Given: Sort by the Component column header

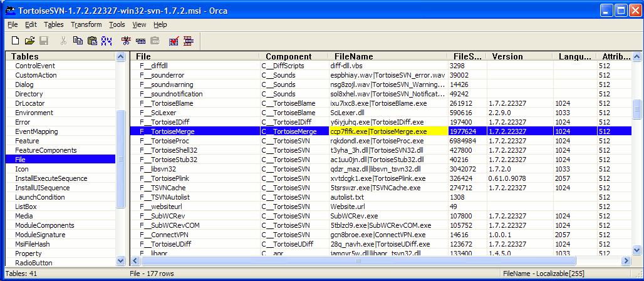Looking at the screenshot, I should click(294, 56).
